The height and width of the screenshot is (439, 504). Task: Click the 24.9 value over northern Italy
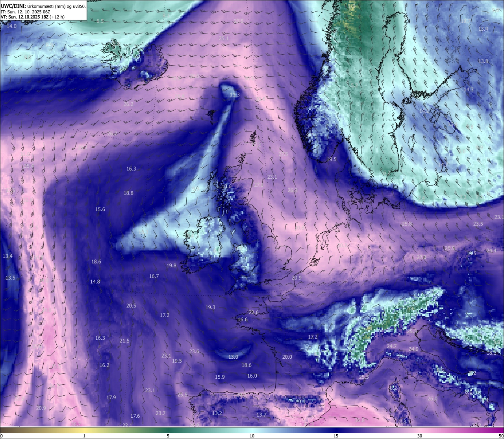tap(413, 349)
